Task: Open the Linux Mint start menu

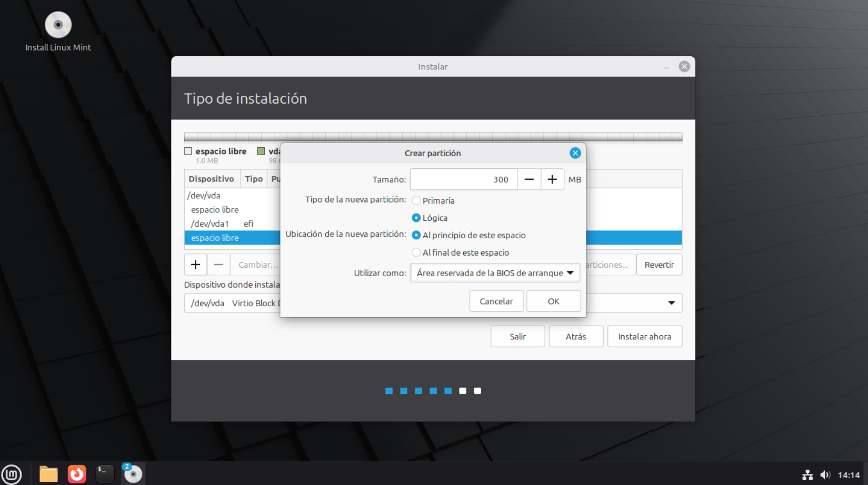Action: (x=12, y=474)
